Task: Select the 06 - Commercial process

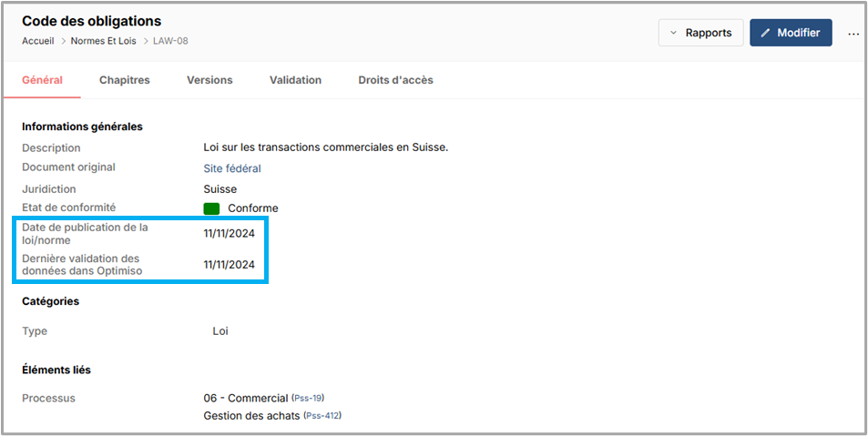Action: tap(245, 399)
